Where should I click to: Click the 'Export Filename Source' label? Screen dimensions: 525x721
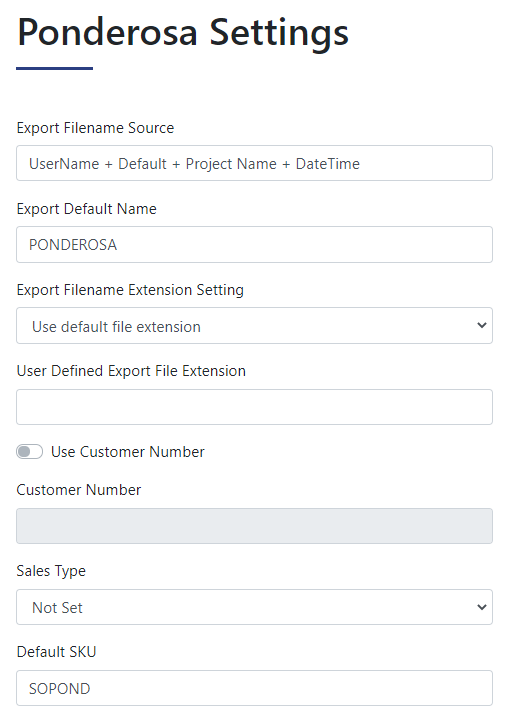[x=95, y=128]
